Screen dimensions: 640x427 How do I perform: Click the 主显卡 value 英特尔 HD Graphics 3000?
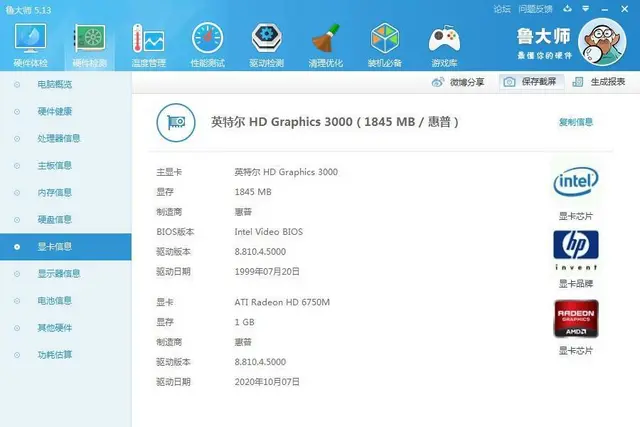[286, 172]
